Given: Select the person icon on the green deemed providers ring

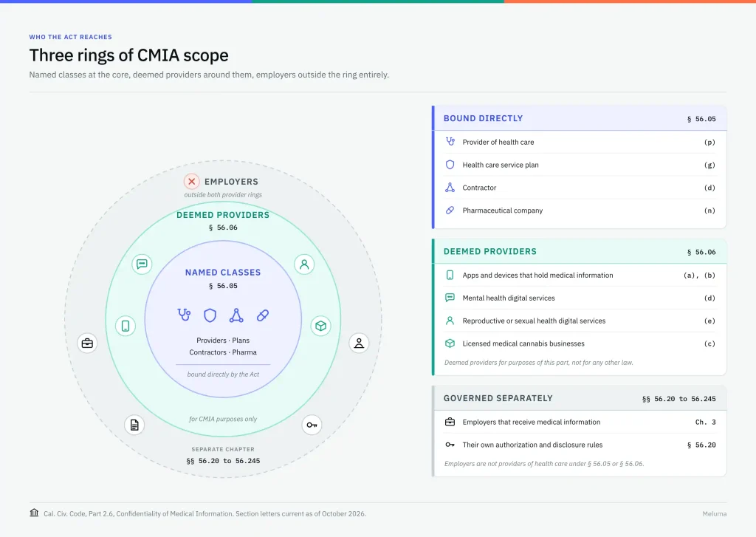Looking at the screenshot, I should tap(304, 264).
